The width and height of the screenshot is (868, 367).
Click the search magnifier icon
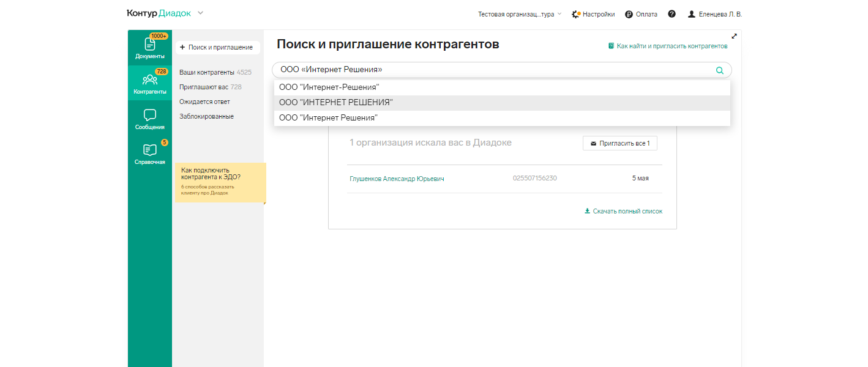720,70
